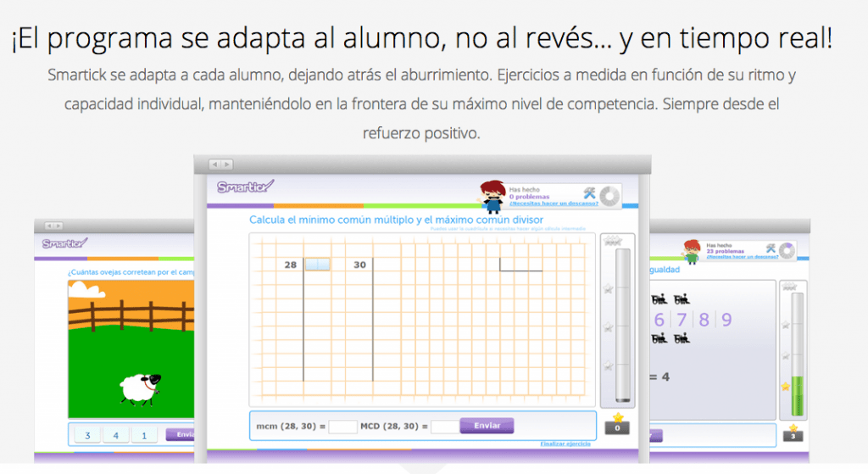Click Finalizar ejercicio link
868x474 pixels.
click(x=565, y=444)
